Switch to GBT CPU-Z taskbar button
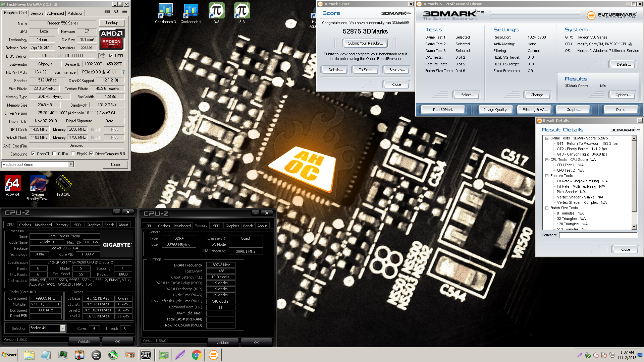The height and width of the screenshot is (362, 644). [x=146, y=355]
